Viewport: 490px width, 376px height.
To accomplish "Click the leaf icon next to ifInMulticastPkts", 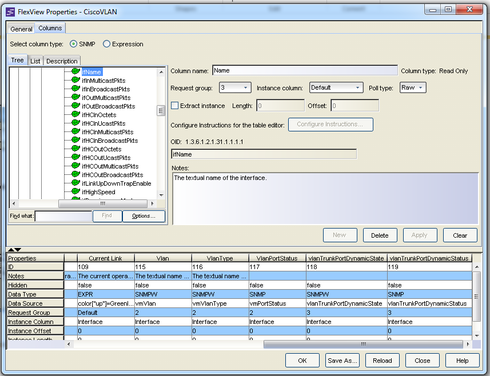I will pos(76,80).
